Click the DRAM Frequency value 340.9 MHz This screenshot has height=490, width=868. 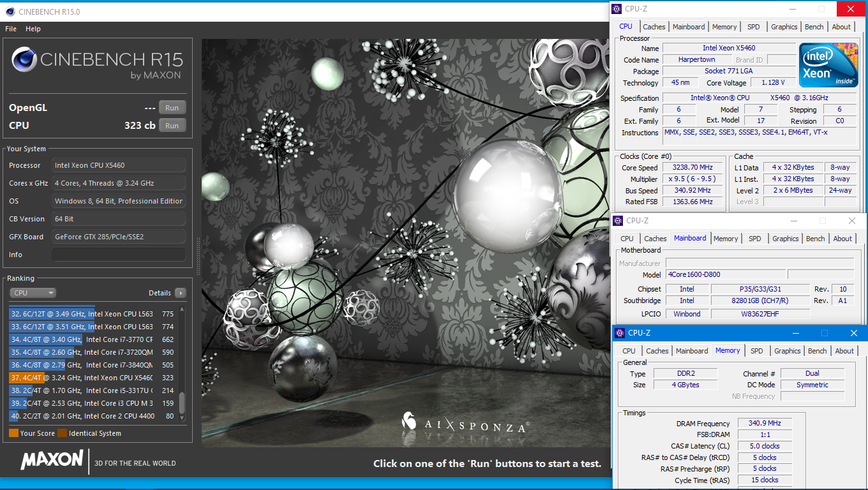(764, 424)
